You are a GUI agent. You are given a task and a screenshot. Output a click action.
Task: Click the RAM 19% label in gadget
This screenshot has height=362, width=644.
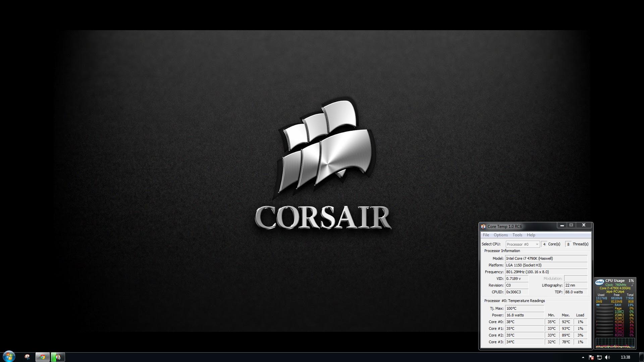624,305
